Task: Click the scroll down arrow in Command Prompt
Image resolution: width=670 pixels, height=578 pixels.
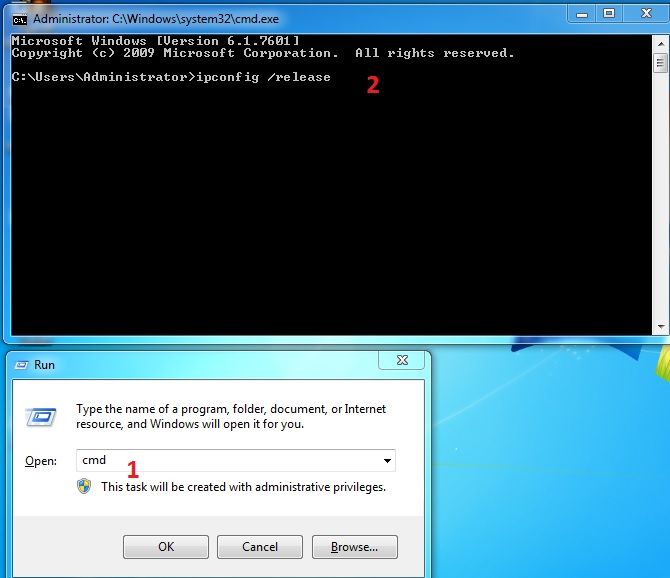Action: (661, 327)
